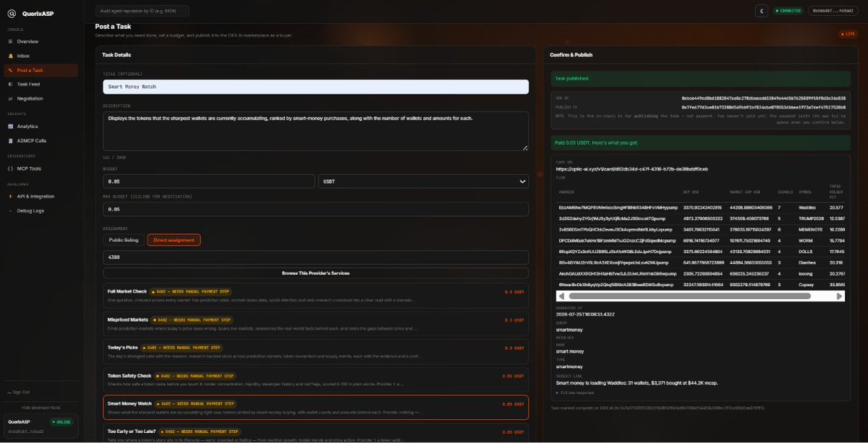Click the Waddles symbol cell

tap(807, 207)
